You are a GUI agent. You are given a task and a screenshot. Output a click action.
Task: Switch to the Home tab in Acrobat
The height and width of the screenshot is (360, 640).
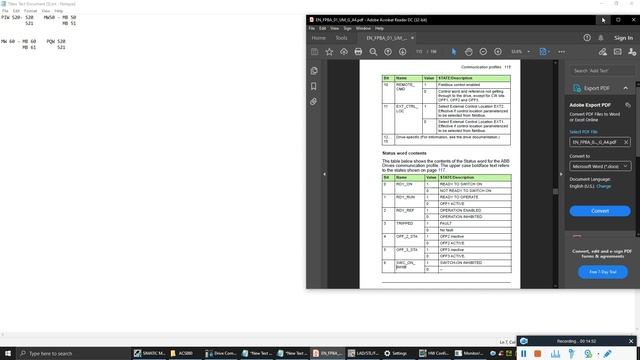coord(319,38)
